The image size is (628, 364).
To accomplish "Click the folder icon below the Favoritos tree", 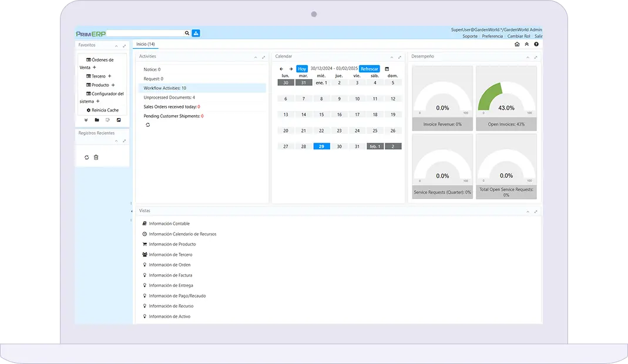I will tap(97, 120).
